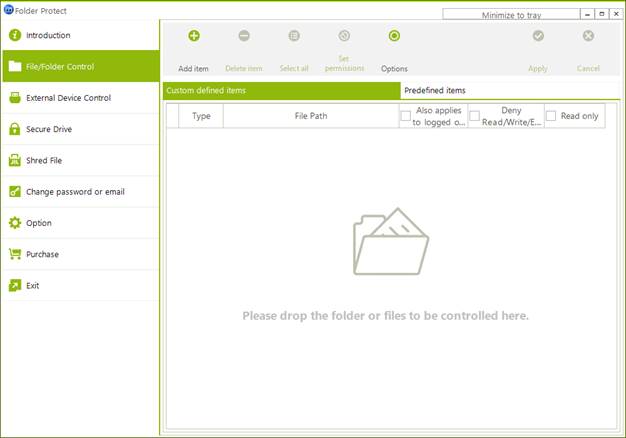The width and height of the screenshot is (626, 438).
Task: Click the Add item label
Action: [193, 69]
